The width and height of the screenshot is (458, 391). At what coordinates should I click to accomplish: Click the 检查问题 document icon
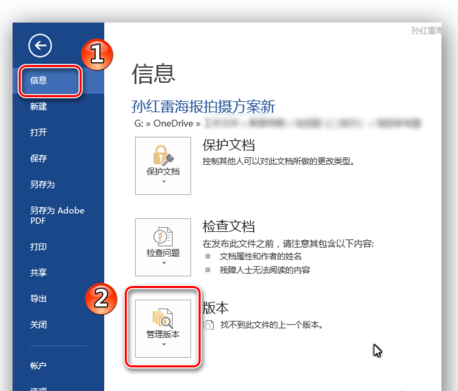(163, 236)
